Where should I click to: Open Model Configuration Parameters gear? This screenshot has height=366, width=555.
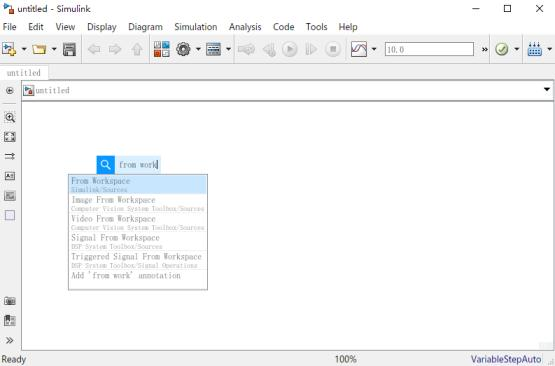pos(183,49)
